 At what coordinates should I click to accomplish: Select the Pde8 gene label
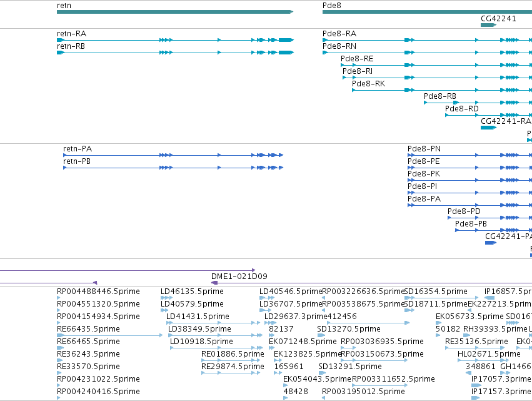click(x=331, y=6)
